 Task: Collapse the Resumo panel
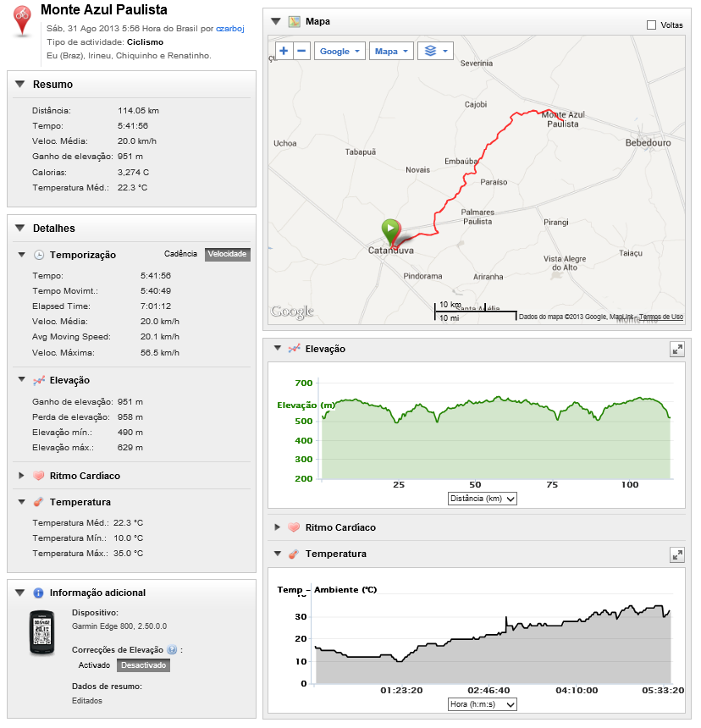(18, 84)
